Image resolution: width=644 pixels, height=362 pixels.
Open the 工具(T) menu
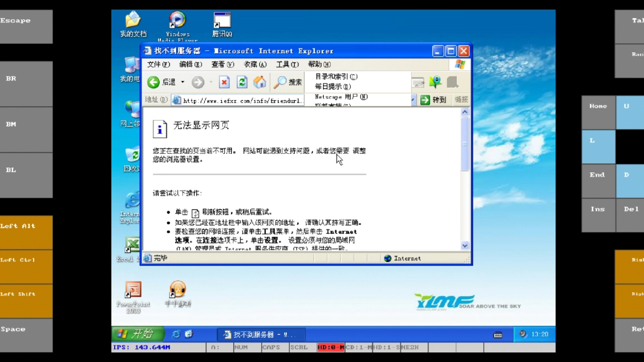pos(287,64)
